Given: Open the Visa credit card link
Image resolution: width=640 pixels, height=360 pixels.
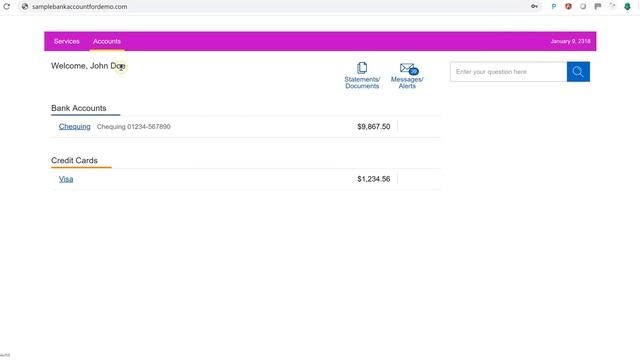Looking at the screenshot, I should pos(66,179).
